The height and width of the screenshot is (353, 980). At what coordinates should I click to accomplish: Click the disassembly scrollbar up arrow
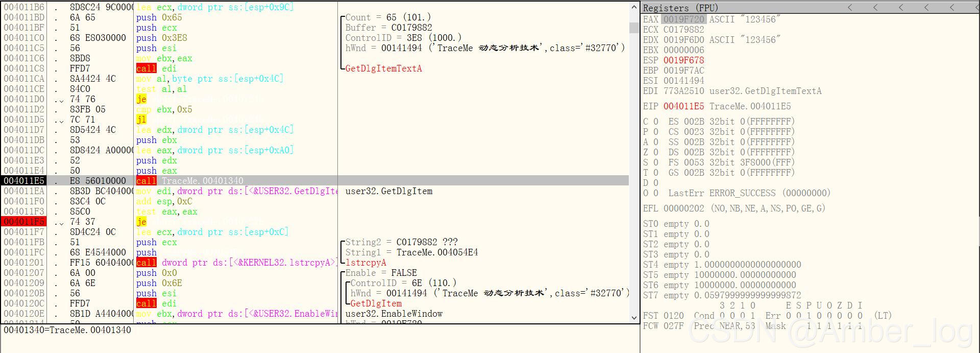pos(634,7)
